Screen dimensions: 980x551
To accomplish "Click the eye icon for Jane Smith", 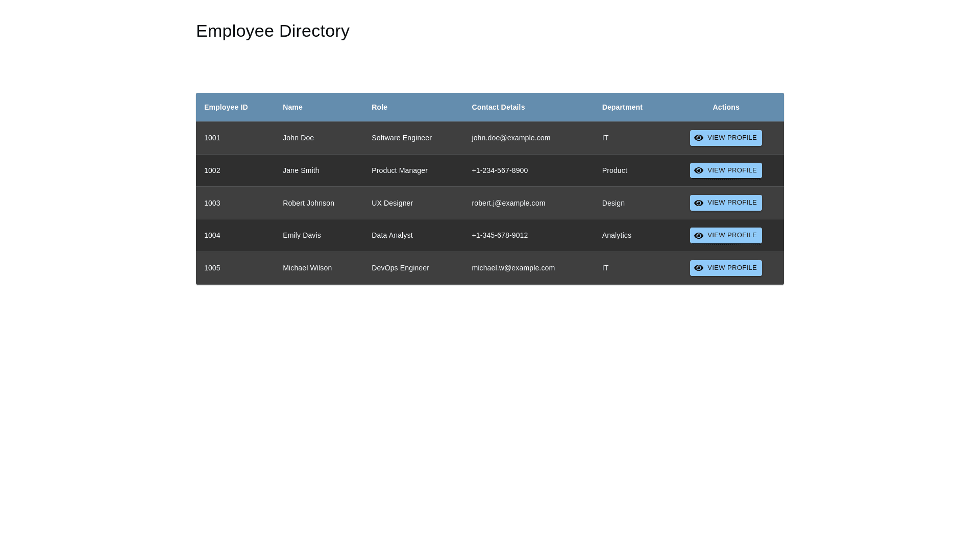I will (698, 171).
